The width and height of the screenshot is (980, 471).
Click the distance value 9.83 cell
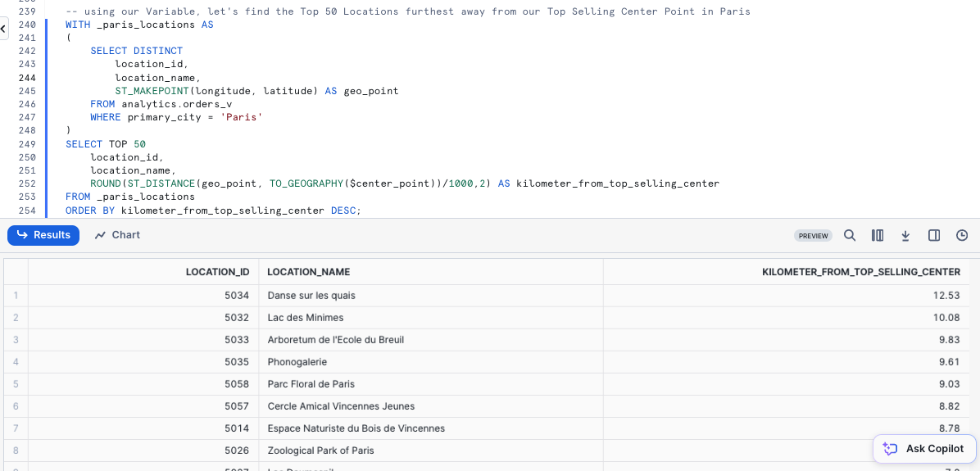(947, 339)
